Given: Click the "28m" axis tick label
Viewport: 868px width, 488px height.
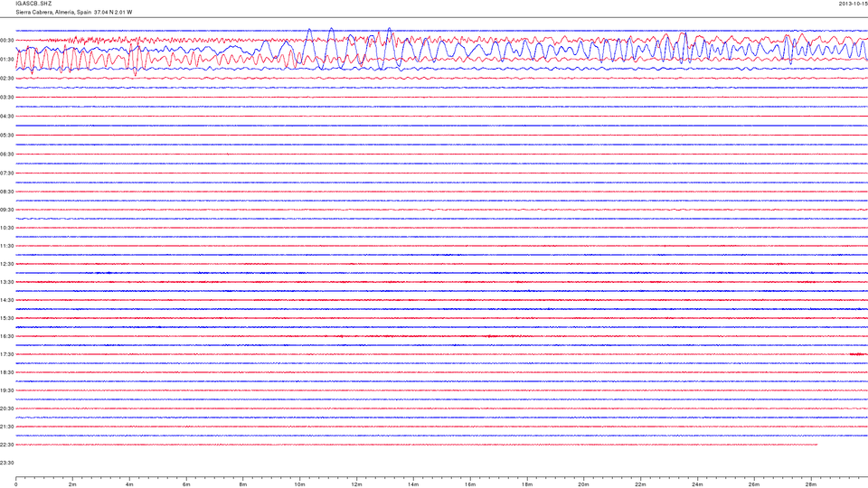Looking at the screenshot, I should pos(811,484).
